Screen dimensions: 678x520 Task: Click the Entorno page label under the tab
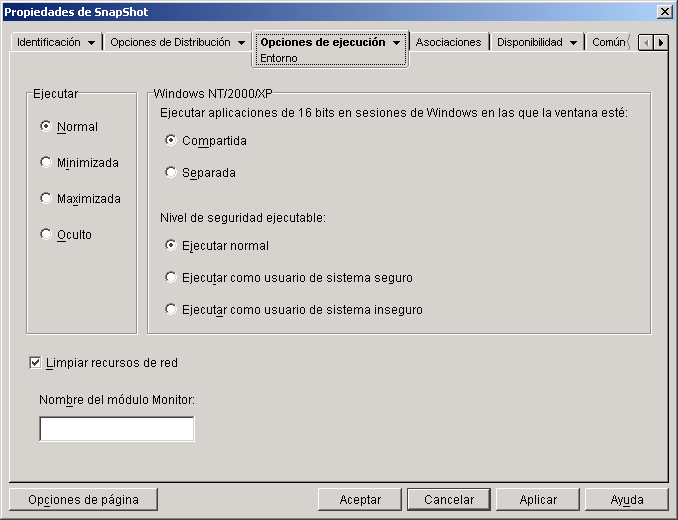279,58
